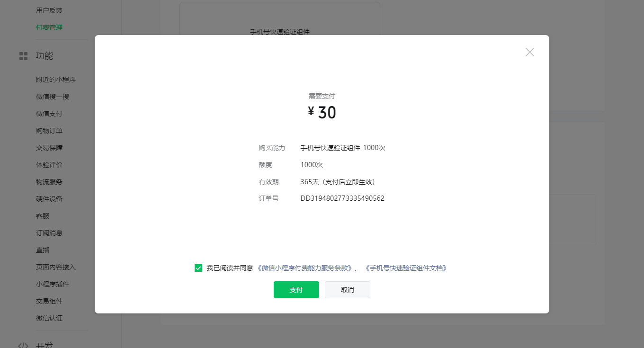644x348 pixels.
Task: Open 附近的小程序 in the sidebar
Action: (x=56, y=80)
